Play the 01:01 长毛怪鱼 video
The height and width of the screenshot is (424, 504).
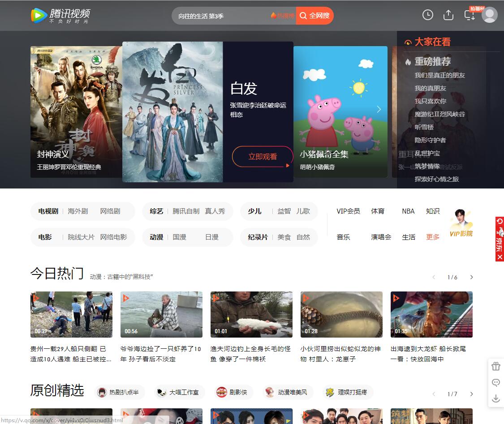pyautogui.click(x=251, y=314)
